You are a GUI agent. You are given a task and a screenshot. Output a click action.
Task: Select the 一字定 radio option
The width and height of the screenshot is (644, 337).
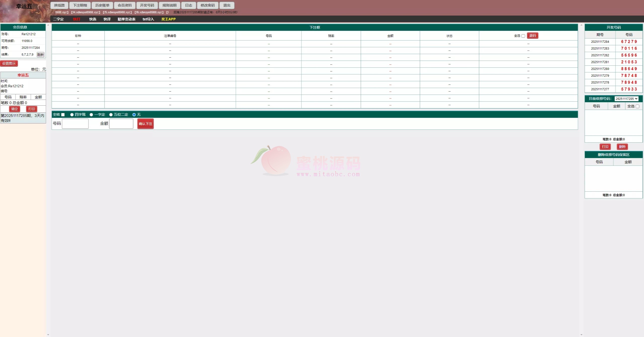point(91,115)
